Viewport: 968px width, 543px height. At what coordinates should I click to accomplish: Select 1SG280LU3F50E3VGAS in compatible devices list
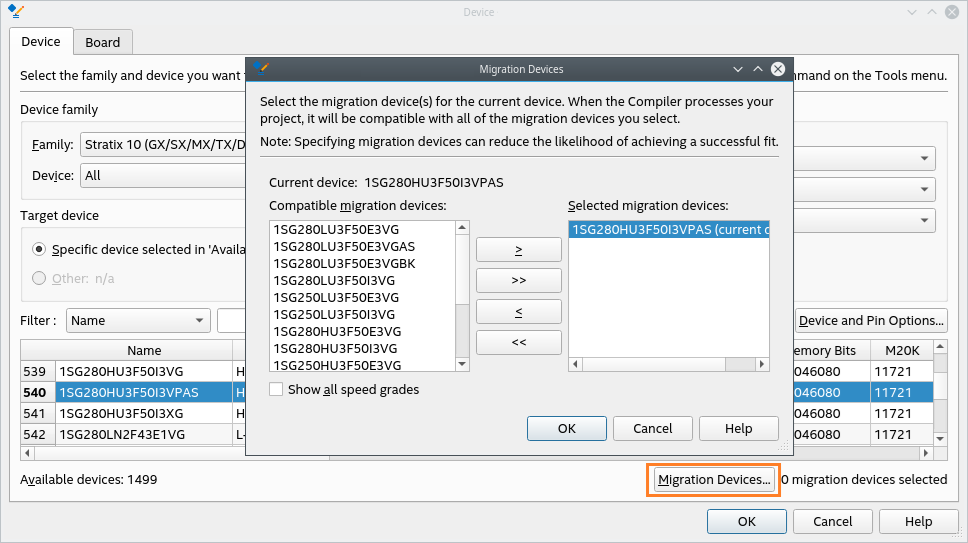click(343, 245)
